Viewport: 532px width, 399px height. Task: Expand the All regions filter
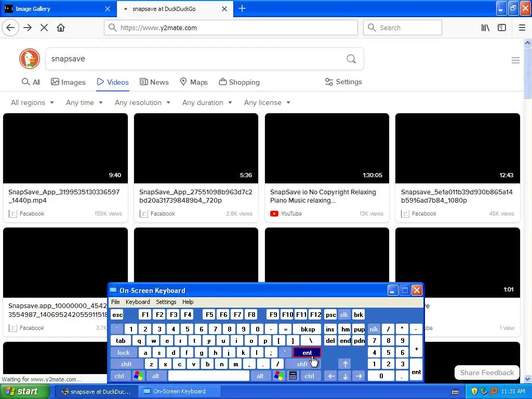32,102
